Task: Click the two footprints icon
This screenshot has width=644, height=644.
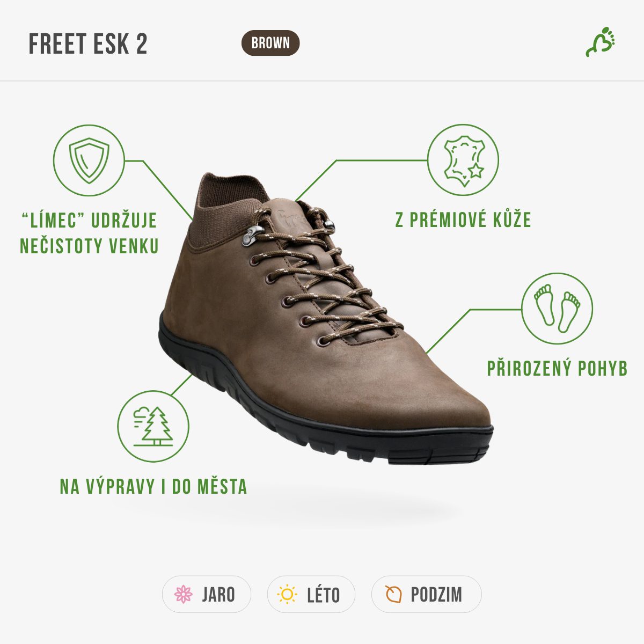Action: [x=557, y=309]
